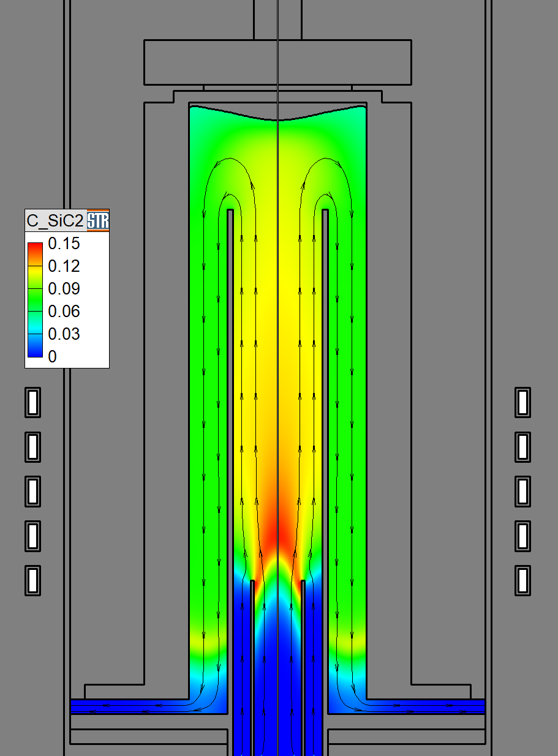Click the legend color scale bar
The height and width of the screenshot is (756, 558).
pyautogui.click(x=36, y=299)
